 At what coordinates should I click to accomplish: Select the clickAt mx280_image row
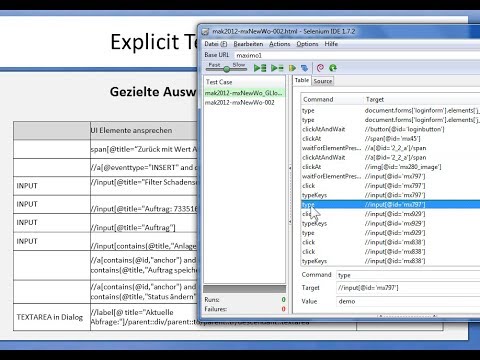[390, 167]
